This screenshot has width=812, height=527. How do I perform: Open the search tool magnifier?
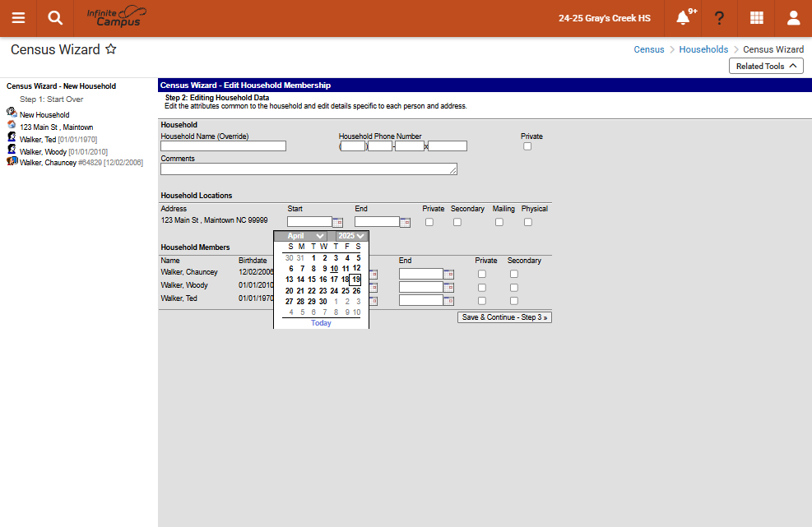[x=55, y=18]
